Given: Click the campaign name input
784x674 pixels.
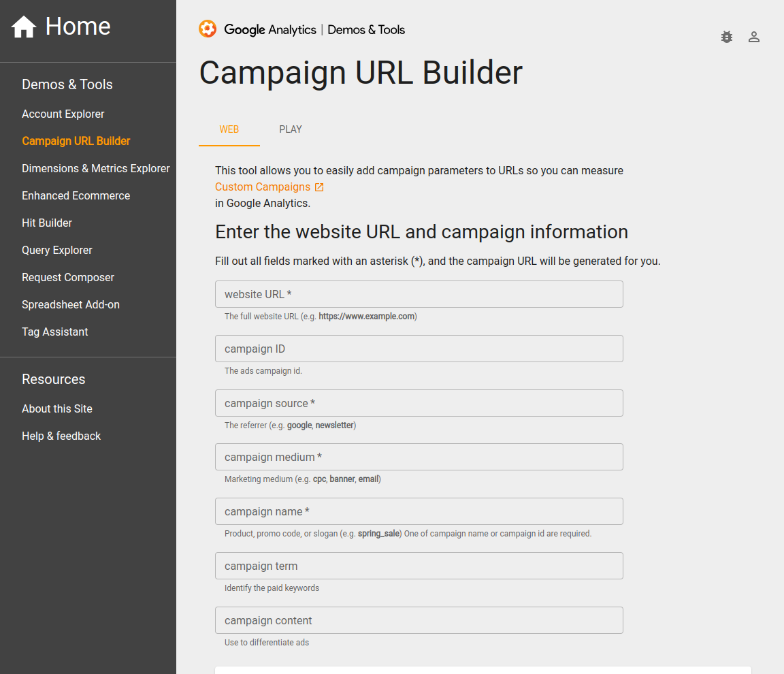Looking at the screenshot, I should [419, 511].
